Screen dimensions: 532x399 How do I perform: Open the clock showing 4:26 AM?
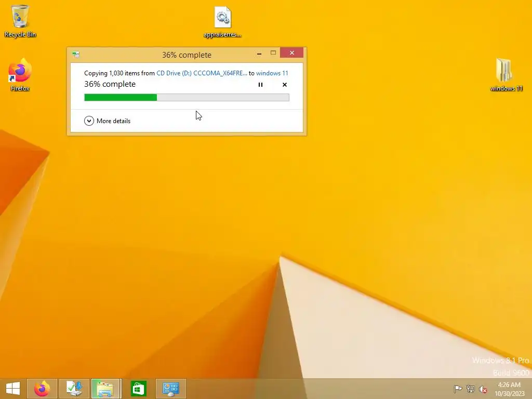(x=509, y=389)
